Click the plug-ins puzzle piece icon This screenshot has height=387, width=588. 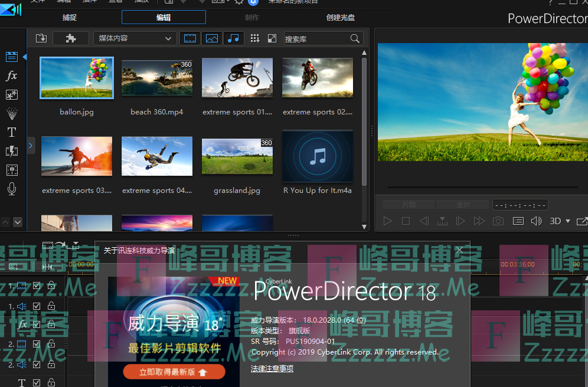pyautogui.click(x=70, y=38)
